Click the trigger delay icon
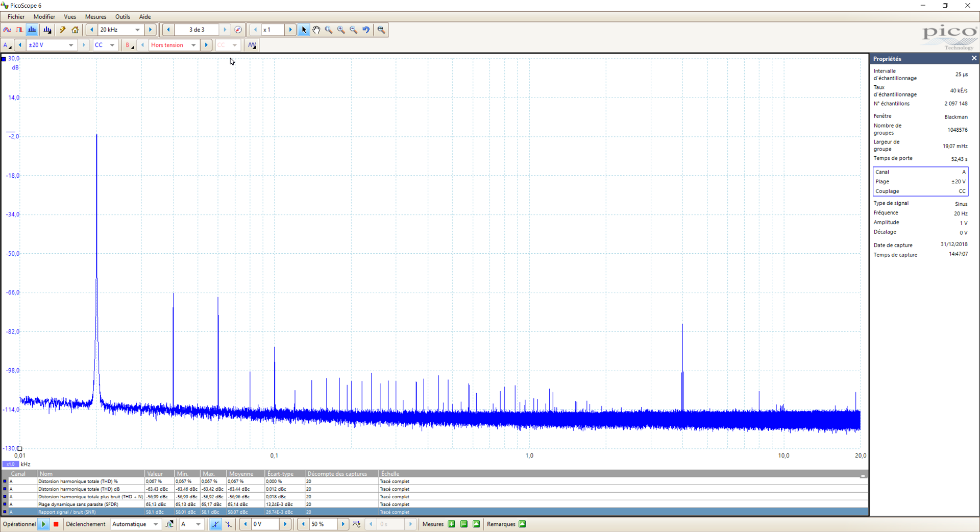980x532 pixels. pos(357,524)
